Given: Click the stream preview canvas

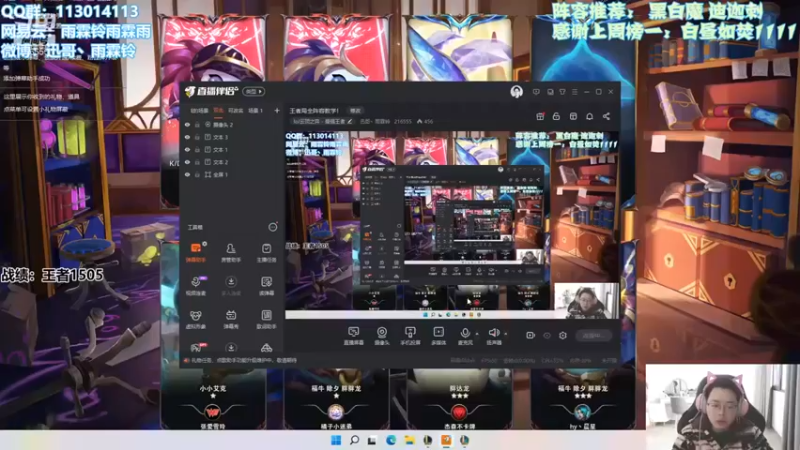Looking at the screenshot, I should (452, 225).
